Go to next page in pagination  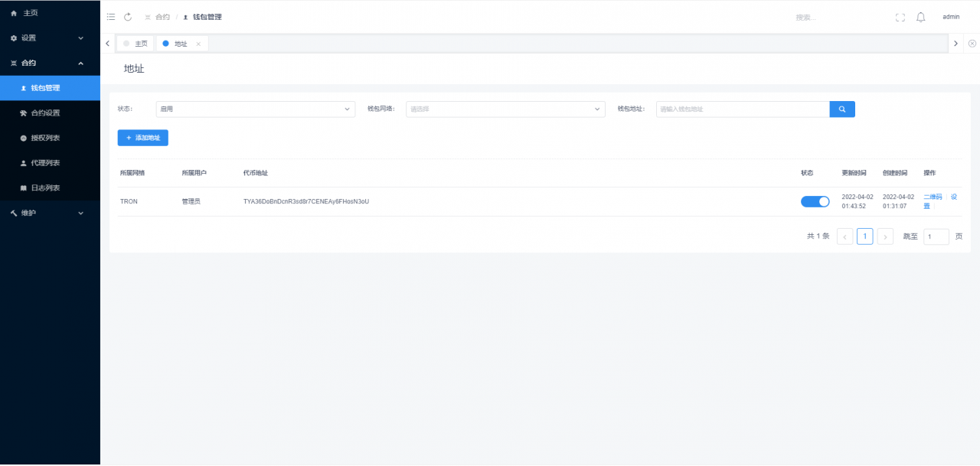pyautogui.click(x=885, y=236)
